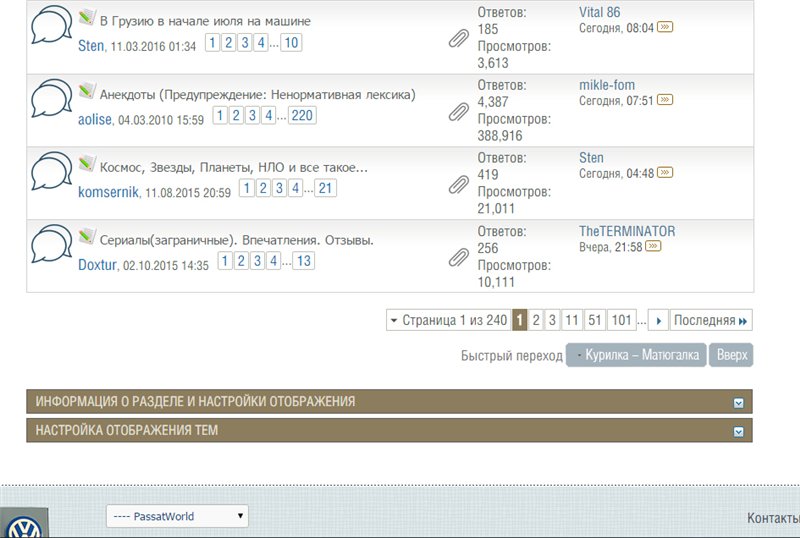The width and height of the screenshot is (800, 538).
Task: Open profile of komsernik
Action: click(x=108, y=192)
